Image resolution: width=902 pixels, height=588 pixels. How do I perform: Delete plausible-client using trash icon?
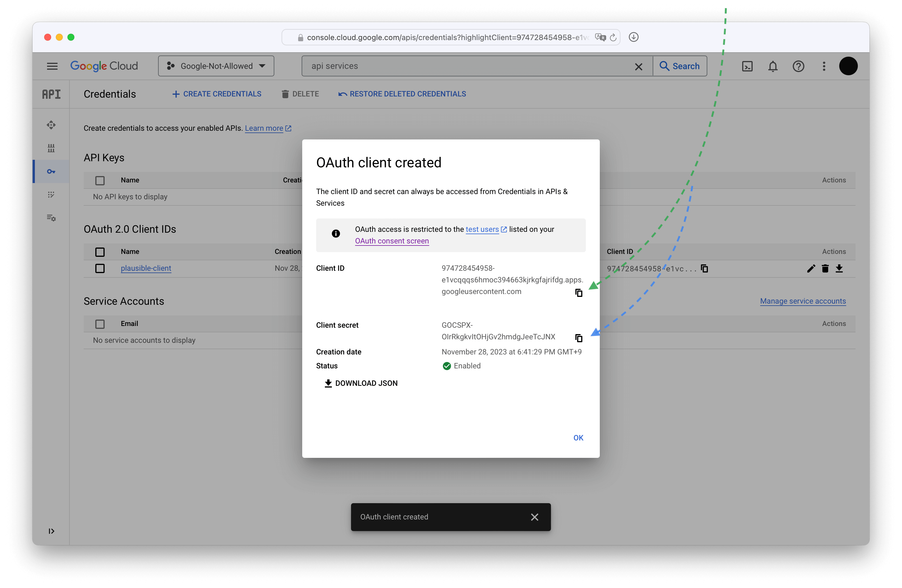[825, 269]
